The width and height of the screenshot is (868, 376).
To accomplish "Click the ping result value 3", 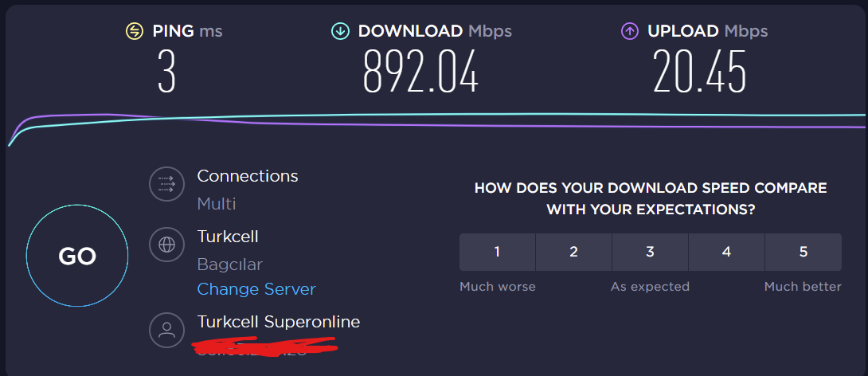I will point(166,70).
